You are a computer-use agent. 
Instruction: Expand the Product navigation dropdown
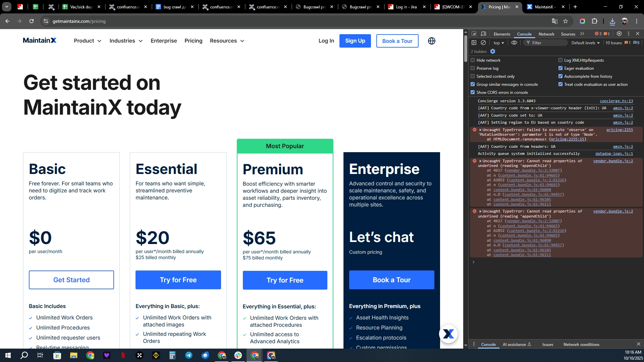click(88, 41)
